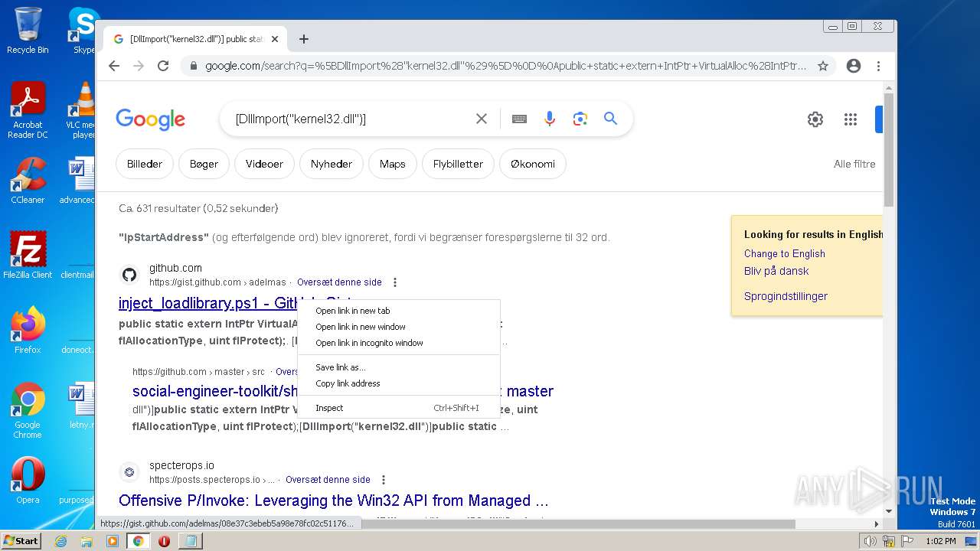Clear the search box text

(x=482, y=119)
